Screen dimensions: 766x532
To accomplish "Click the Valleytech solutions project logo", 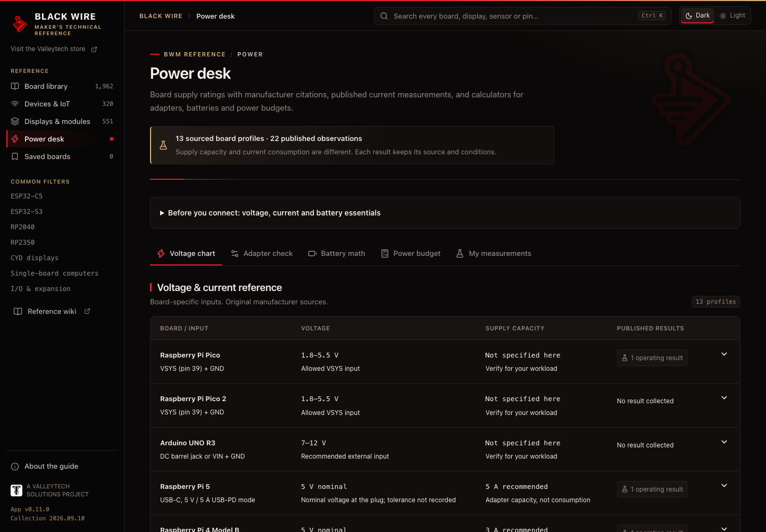I will [16, 491].
